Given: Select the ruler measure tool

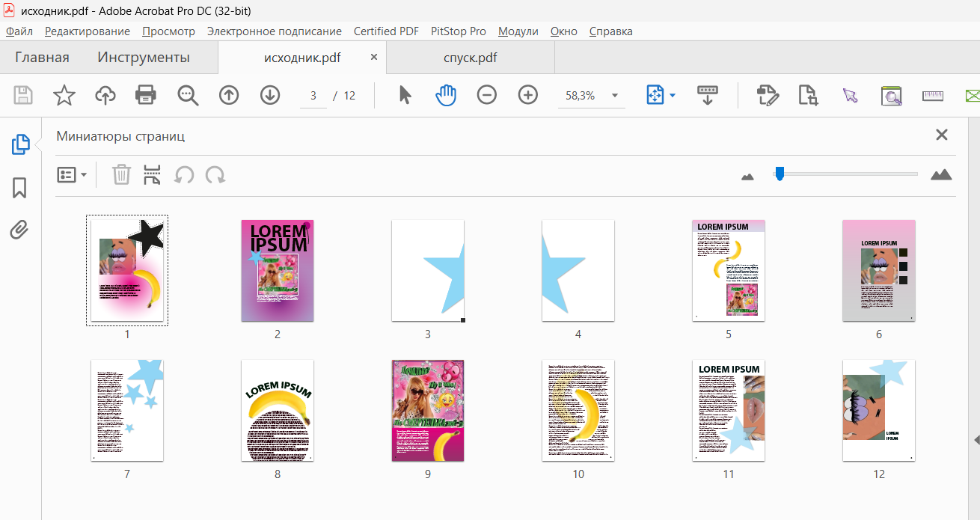Looking at the screenshot, I should 933,95.
